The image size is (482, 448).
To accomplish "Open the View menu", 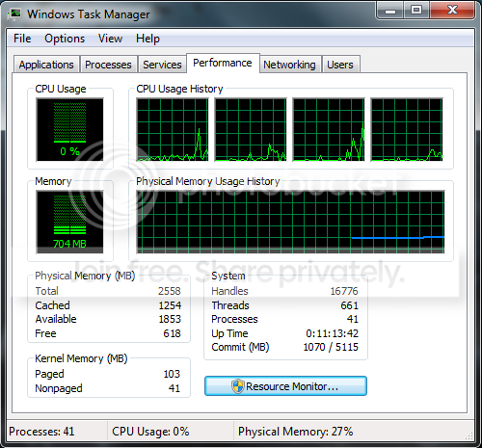I will (x=110, y=39).
